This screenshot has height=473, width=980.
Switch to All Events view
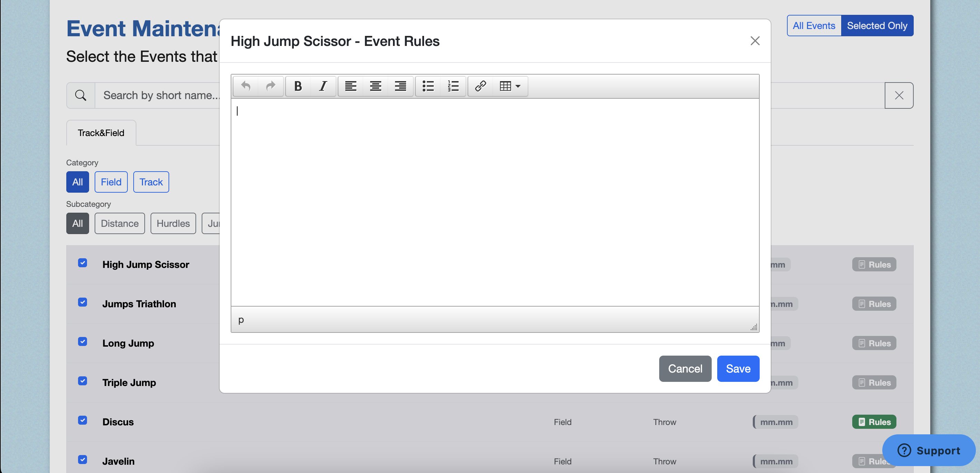(814, 26)
